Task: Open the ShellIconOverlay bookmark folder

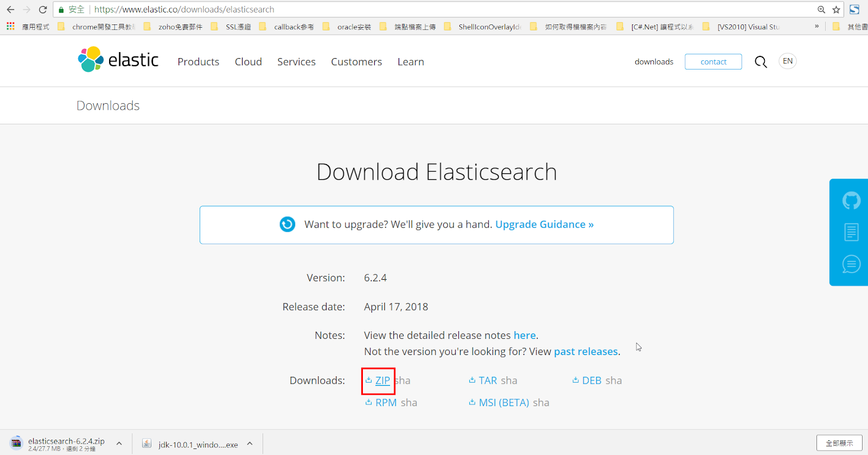Action: pyautogui.click(x=483, y=27)
